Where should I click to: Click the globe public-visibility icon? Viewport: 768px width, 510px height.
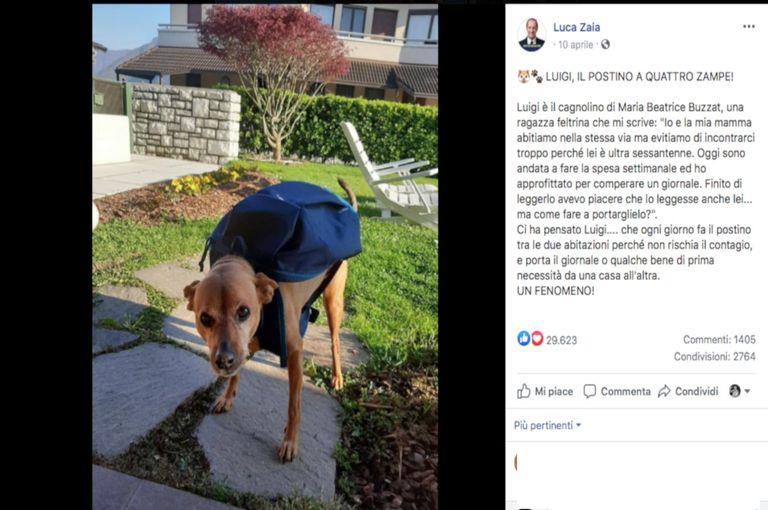605,45
